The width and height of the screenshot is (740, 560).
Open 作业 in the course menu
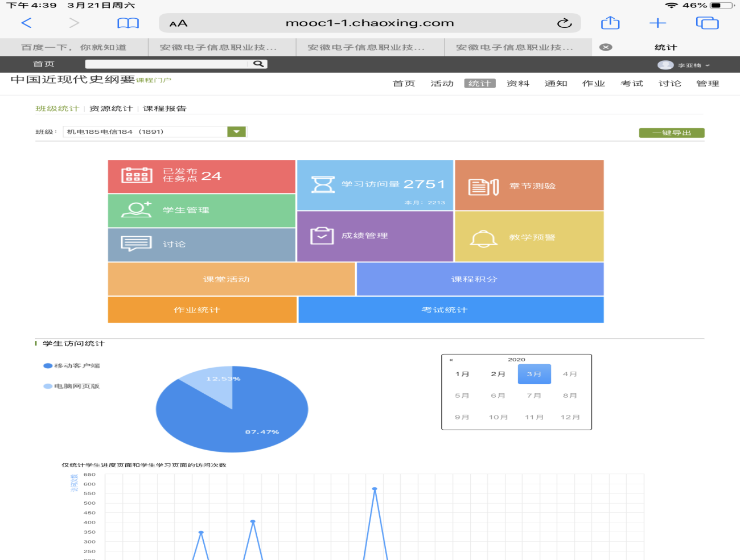pyautogui.click(x=594, y=84)
